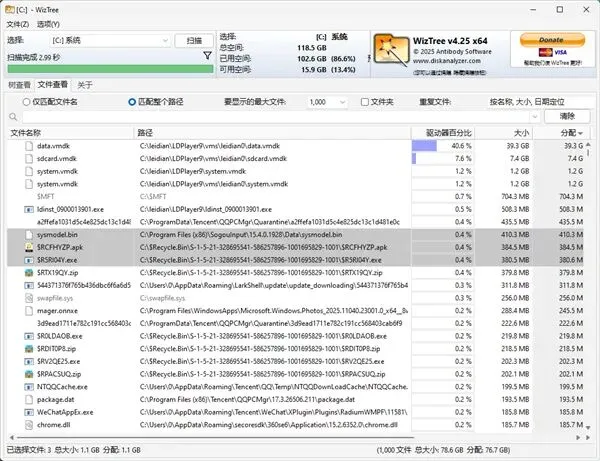Click the WizTree wizard hat logo

391,51
